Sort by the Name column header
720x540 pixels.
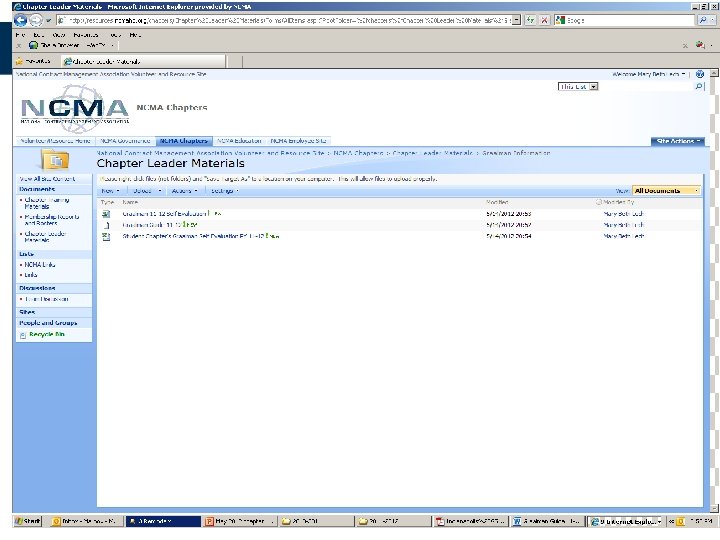pos(130,202)
